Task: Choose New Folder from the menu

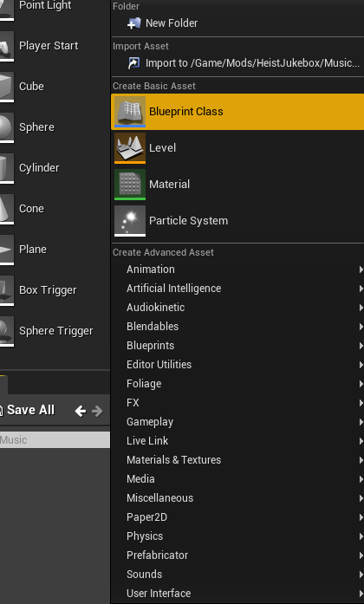Action: coord(237,23)
